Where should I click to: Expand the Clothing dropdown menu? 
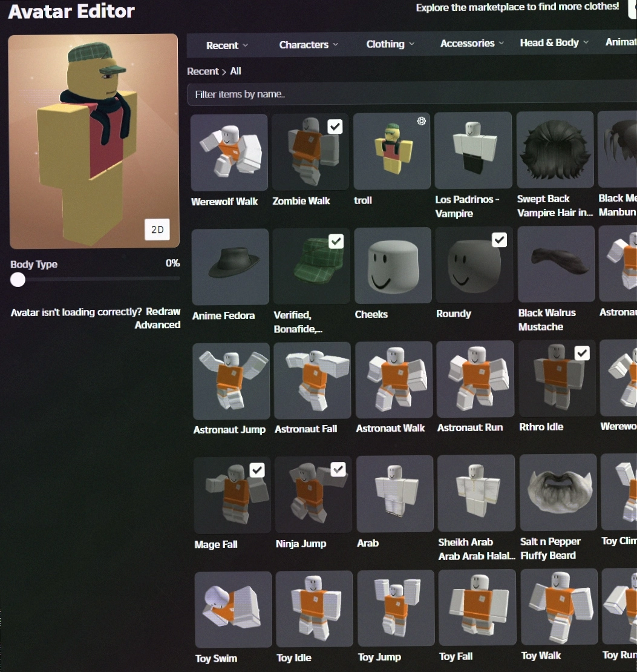(390, 44)
